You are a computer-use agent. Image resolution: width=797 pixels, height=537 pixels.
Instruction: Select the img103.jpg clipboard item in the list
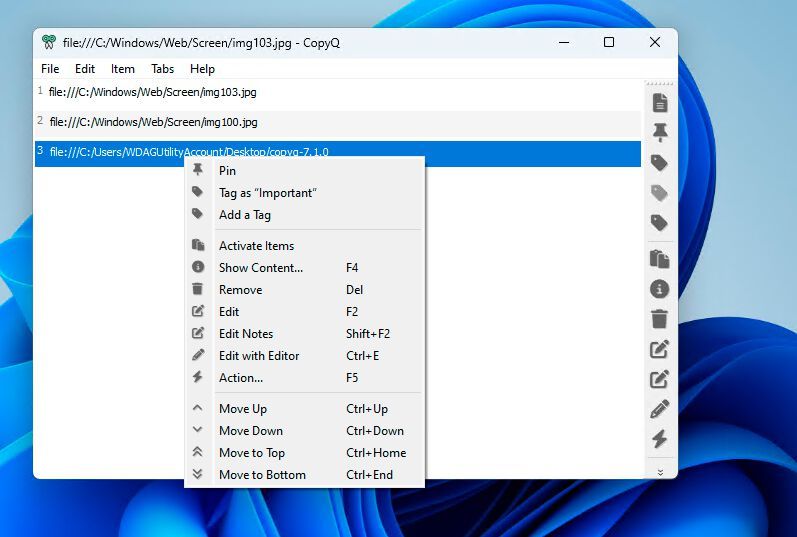click(x=153, y=92)
